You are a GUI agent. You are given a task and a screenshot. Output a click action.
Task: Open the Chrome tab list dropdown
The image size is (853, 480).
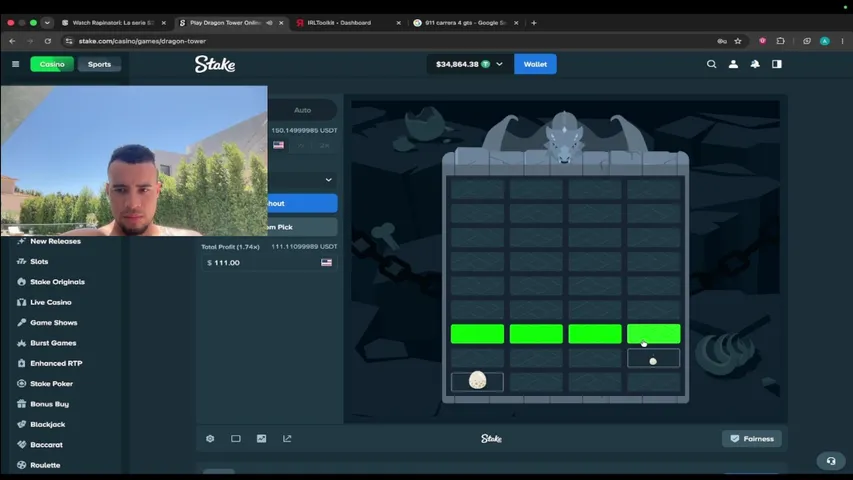click(47, 23)
